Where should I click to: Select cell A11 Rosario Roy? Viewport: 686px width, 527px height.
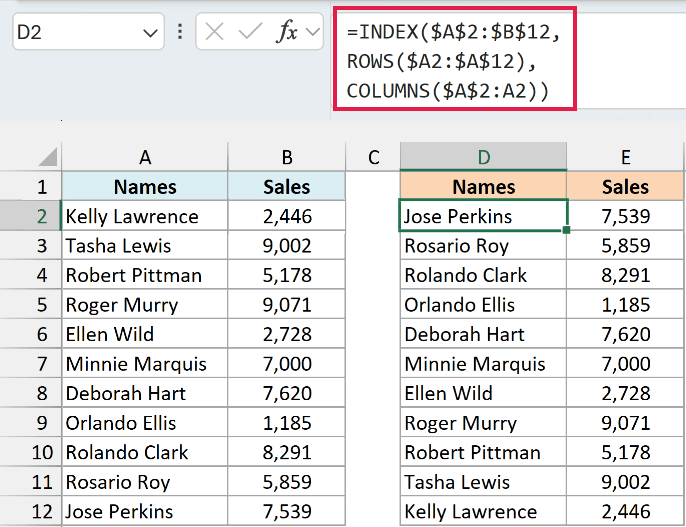[x=145, y=482]
